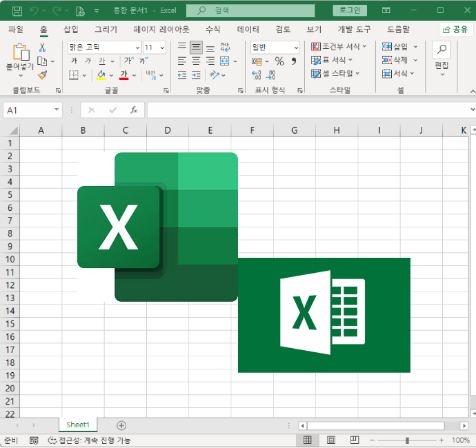This screenshot has height=448, width=476.
Task: Open the 페이지 레이아웃 tab
Action: coord(161,30)
